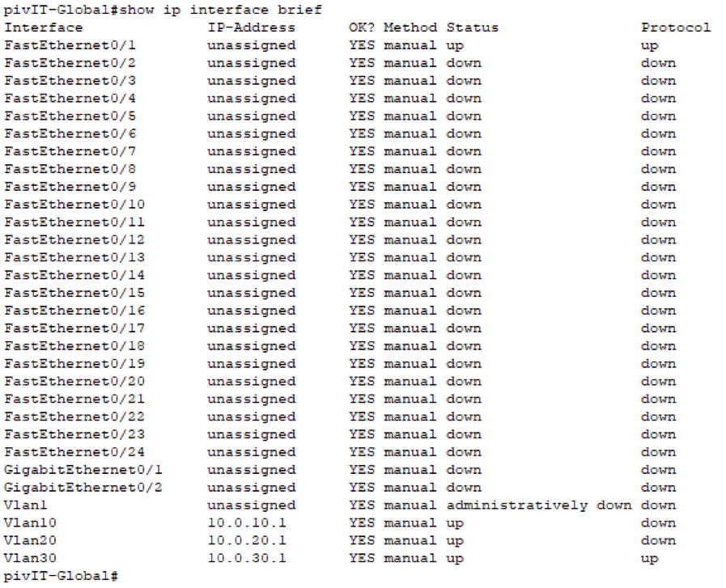Click the FastEthernet0/24 interface name
Image resolution: width=726 pixels, height=588 pixels.
tap(74, 452)
